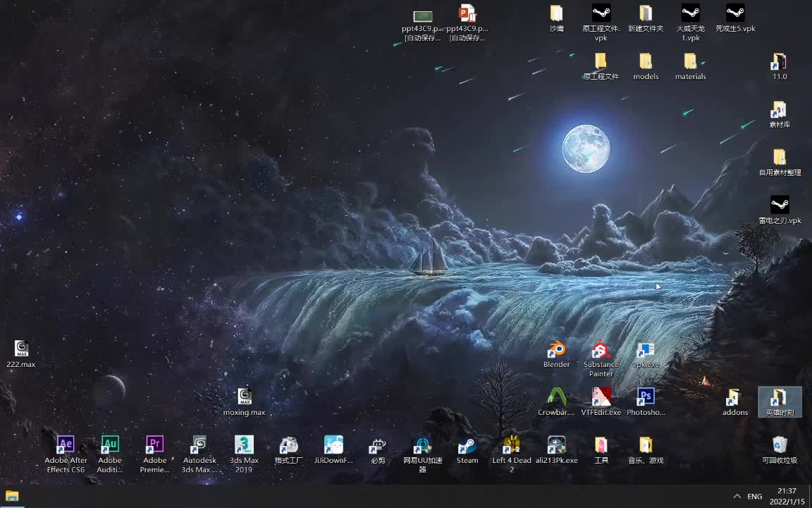This screenshot has width=812, height=508.
Task: Select the PowerPoint-logo ppt43C9 autosave file
Action: coord(467,23)
